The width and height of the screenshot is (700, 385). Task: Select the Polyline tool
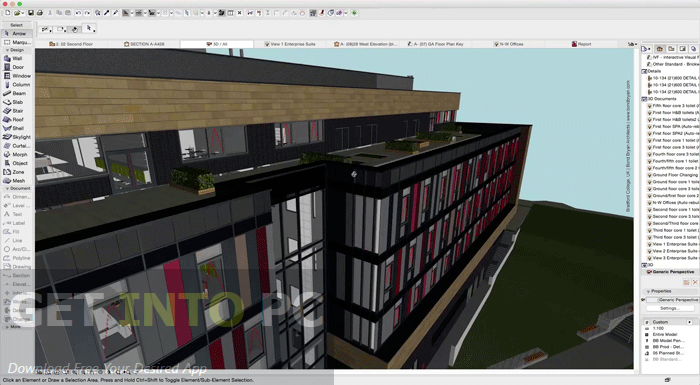17,258
